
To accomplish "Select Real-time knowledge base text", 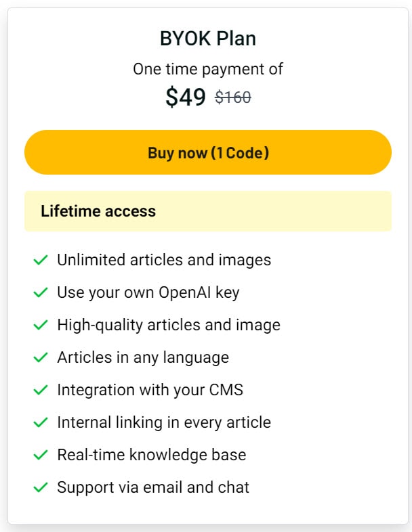I will 152,455.
